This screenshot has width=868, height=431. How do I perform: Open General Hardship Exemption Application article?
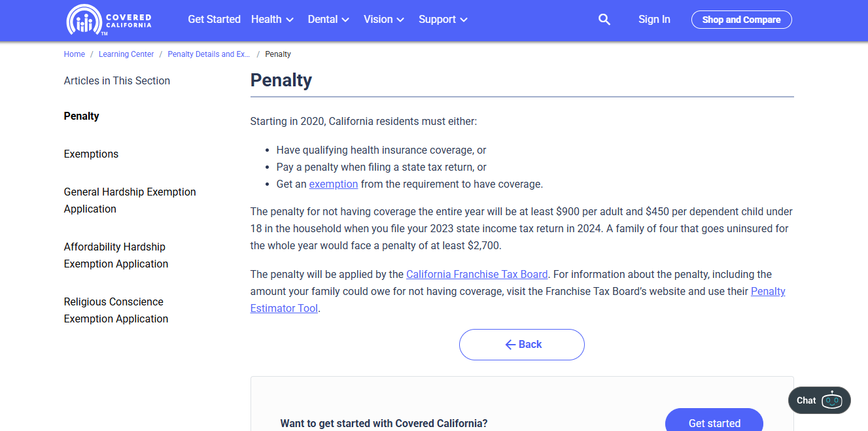(x=130, y=200)
